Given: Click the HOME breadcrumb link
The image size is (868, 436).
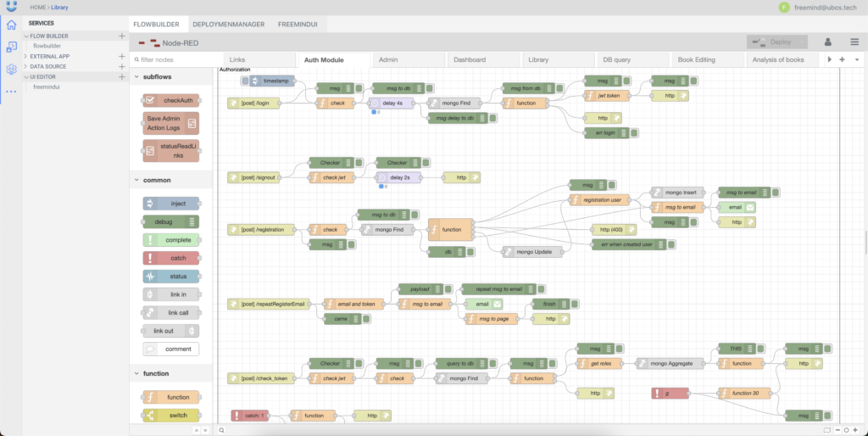Looking at the screenshot, I should click(37, 7).
